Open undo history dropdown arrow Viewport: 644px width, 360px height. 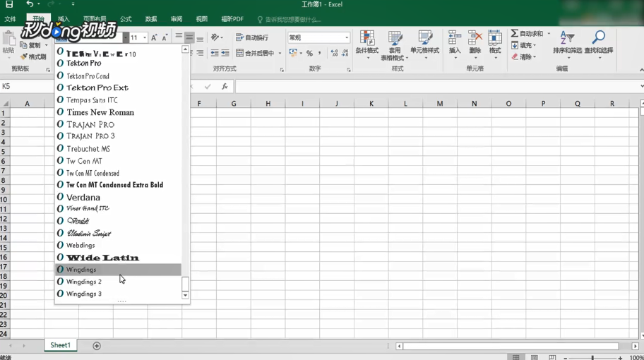tap(39, 4)
